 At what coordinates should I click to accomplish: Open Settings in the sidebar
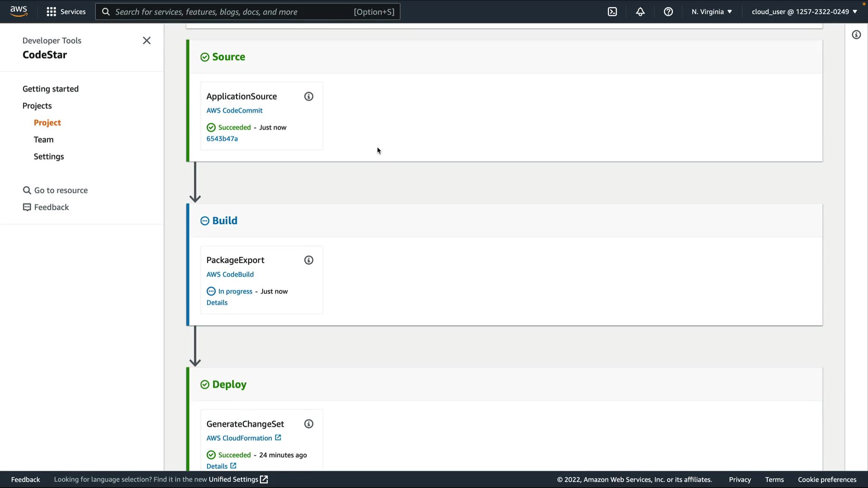pyautogui.click(x=49, y=156)
